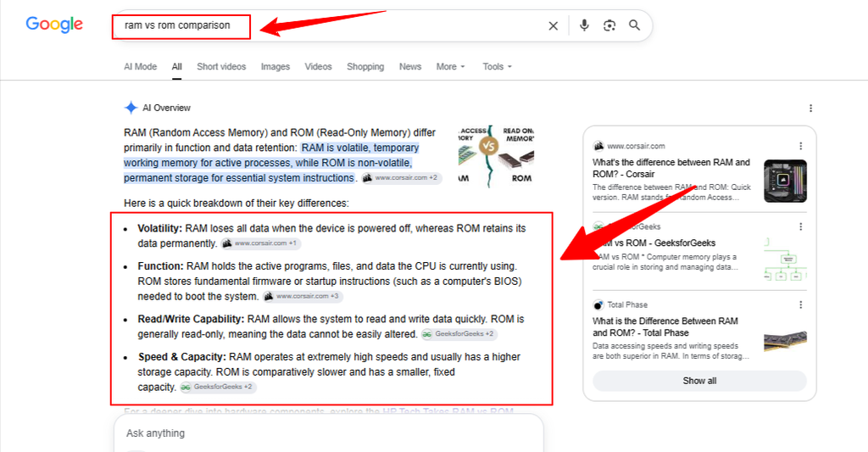The width and height of the screenshot is (868, 452).
Task: Click the AI Overview label
Action: [166, 108]
